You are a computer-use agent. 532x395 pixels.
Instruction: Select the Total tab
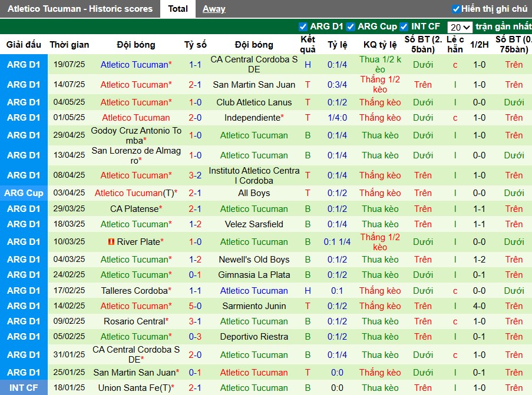click(x=178, y=9)
